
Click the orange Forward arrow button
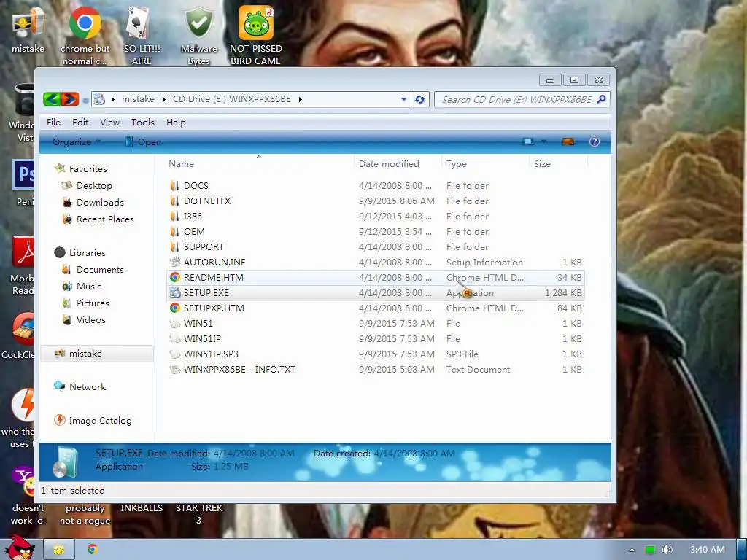coord(69,99)
